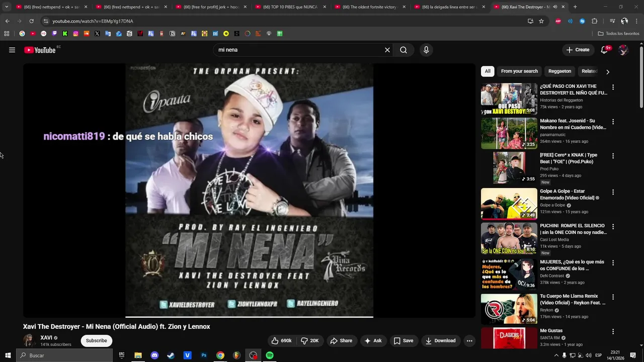
Task: Open Steam from the taskbar
Action: click(x=171, y=355)
